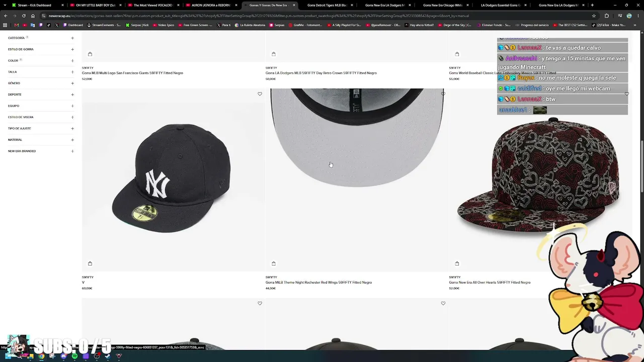Reload the current page
This screenshot has width=644, height=362.
pos(24,16)
